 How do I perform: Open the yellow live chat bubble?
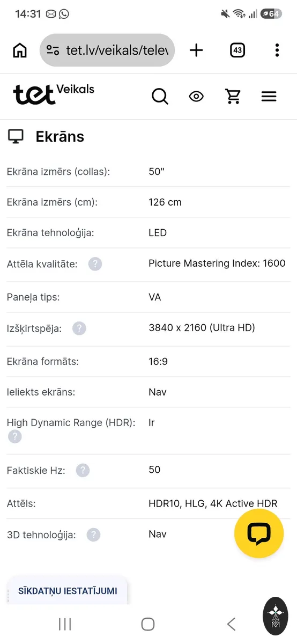pos(259,533)
